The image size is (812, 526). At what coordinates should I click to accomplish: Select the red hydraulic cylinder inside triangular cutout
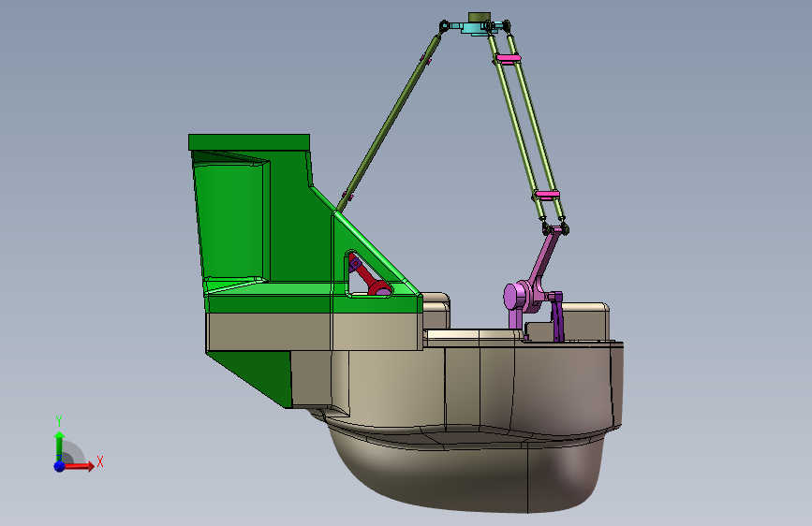370,277
